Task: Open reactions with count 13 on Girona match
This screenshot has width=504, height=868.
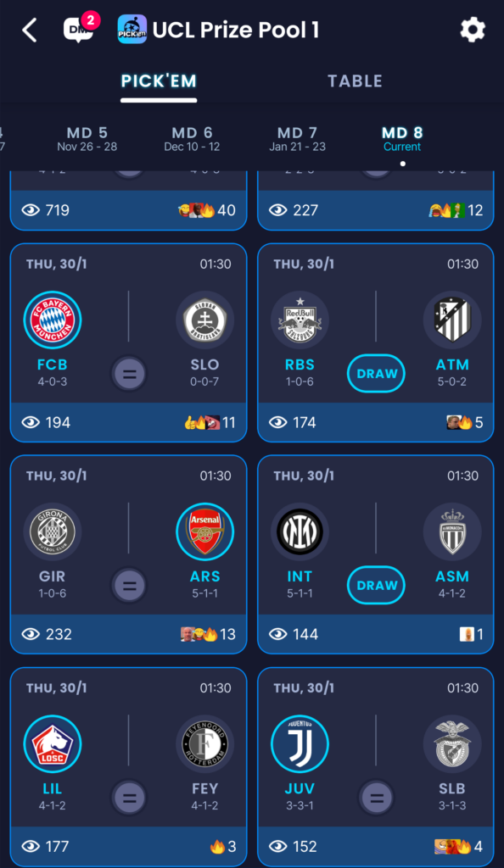Action: 208,634
